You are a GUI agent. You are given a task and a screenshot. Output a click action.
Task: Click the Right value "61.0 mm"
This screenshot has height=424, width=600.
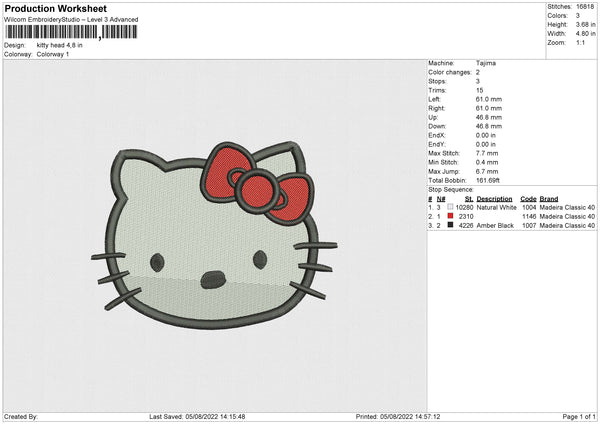pyautogui.click(x=489, y=108)
